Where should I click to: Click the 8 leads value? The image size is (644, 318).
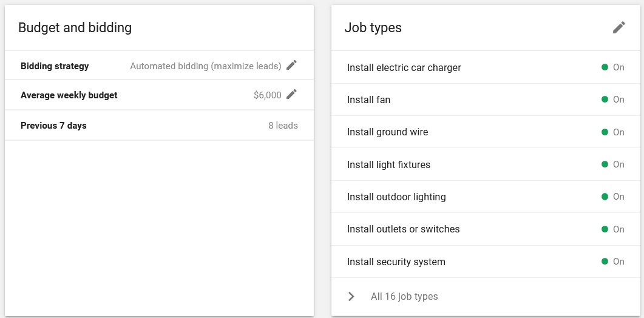(x=283, y=126)
